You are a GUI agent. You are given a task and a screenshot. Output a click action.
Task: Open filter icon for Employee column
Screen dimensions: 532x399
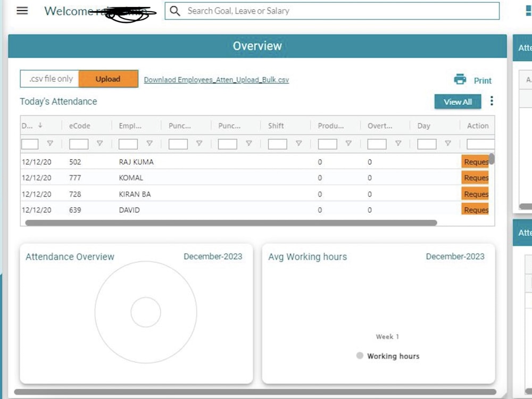point(149,143)
